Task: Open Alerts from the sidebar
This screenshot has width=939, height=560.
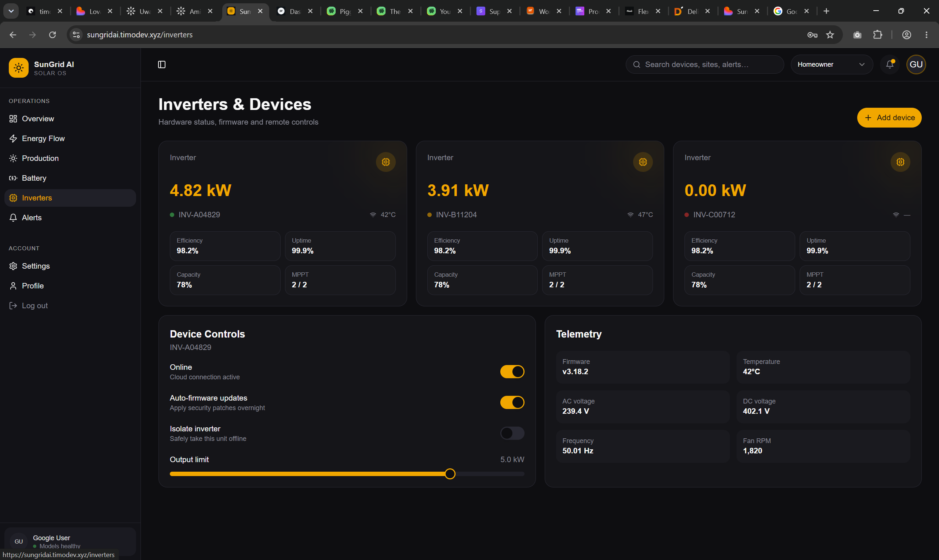Action: click(x=70, y=218)
